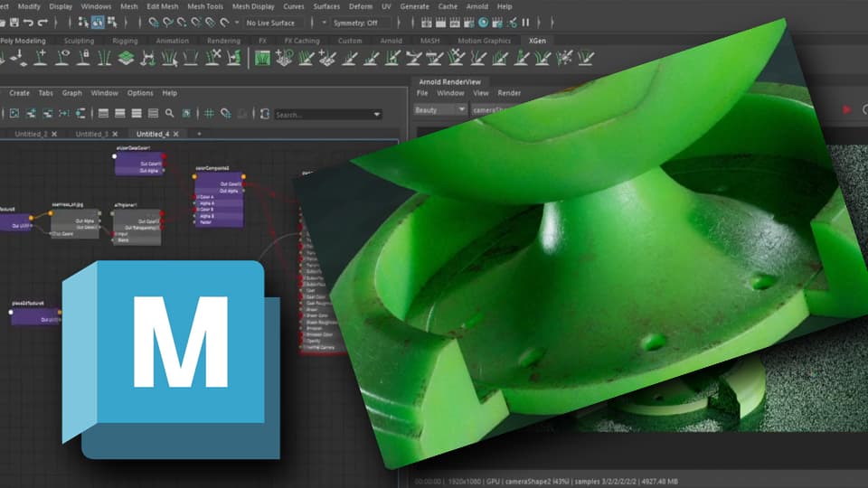Open the Generate menu
The width and height of the screenshot is (868, 488).
pyautogui.click(x=415, y=6)
